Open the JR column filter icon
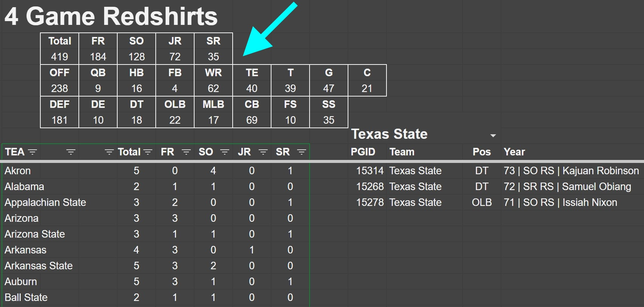This screenshot has height=307, width=644. [263, 152]
